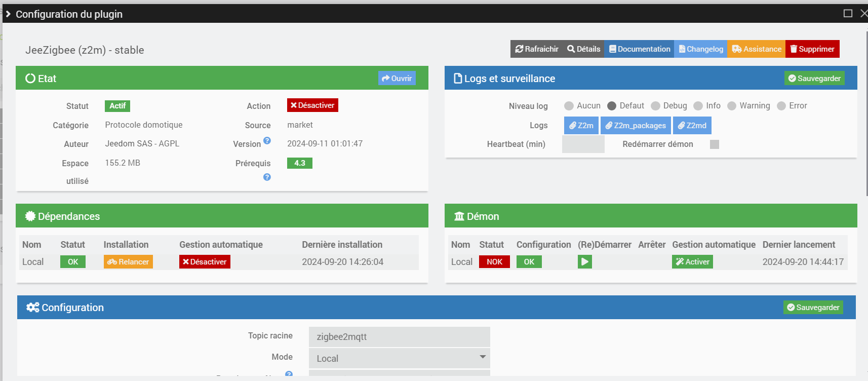Image resolution: width=868 pixels, height=381 pixels.
Task: Click the OK Configuration badge in Démon
Action: (529, 262)
